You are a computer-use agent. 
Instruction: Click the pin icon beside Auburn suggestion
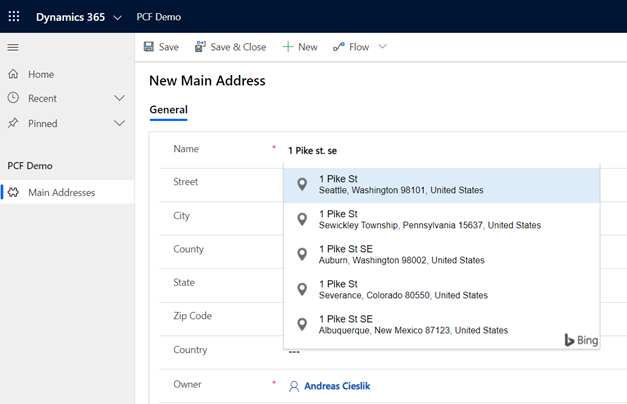click(302, 254)
